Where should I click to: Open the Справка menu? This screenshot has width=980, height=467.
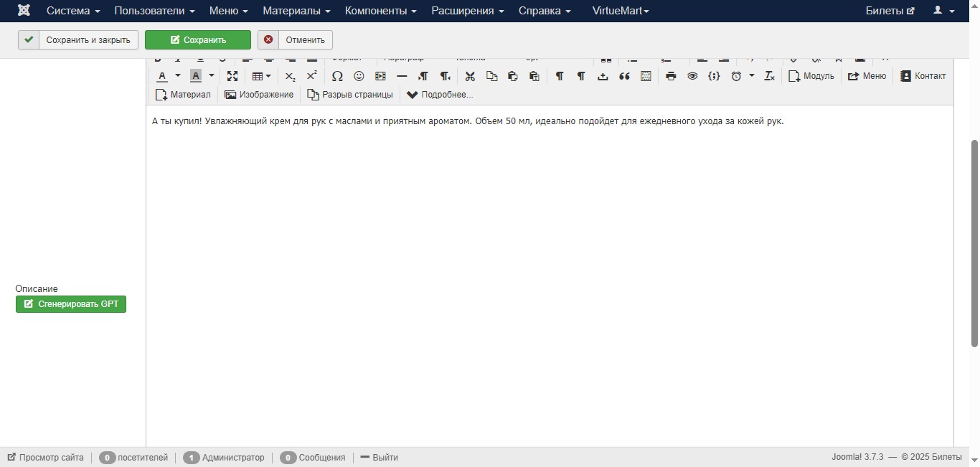(545, 11)
